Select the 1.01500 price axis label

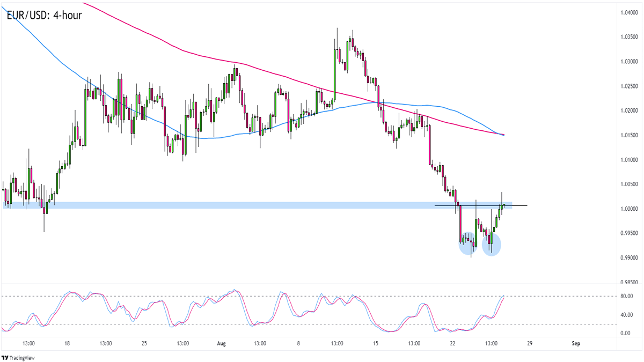point(629,135)
